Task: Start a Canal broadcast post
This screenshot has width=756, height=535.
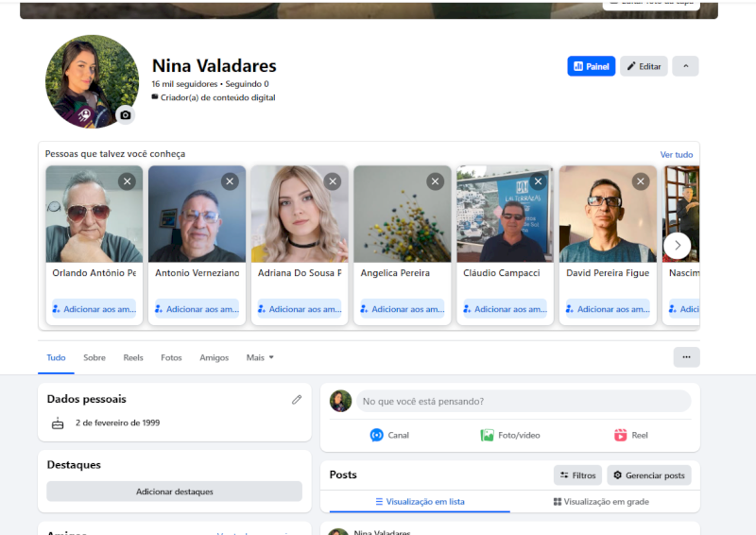Action: tap(389, 435)
